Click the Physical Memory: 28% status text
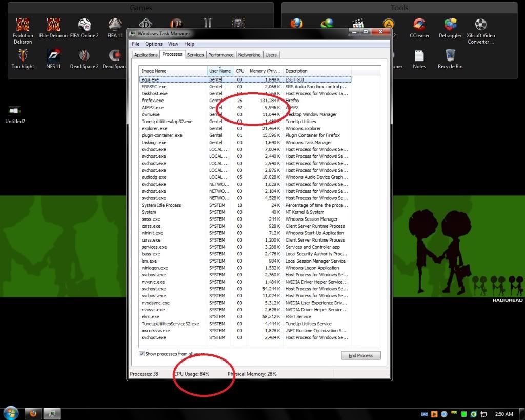Screen dimensions: 525x420 pyautogui.click(x=252, y=374)
